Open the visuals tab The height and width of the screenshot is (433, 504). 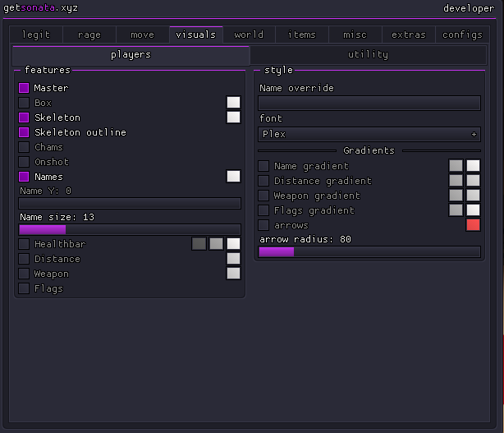tap(196, 35)
